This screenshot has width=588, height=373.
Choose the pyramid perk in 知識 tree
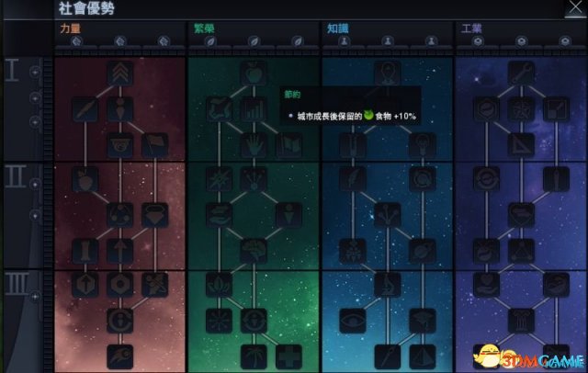pos(423,356)
